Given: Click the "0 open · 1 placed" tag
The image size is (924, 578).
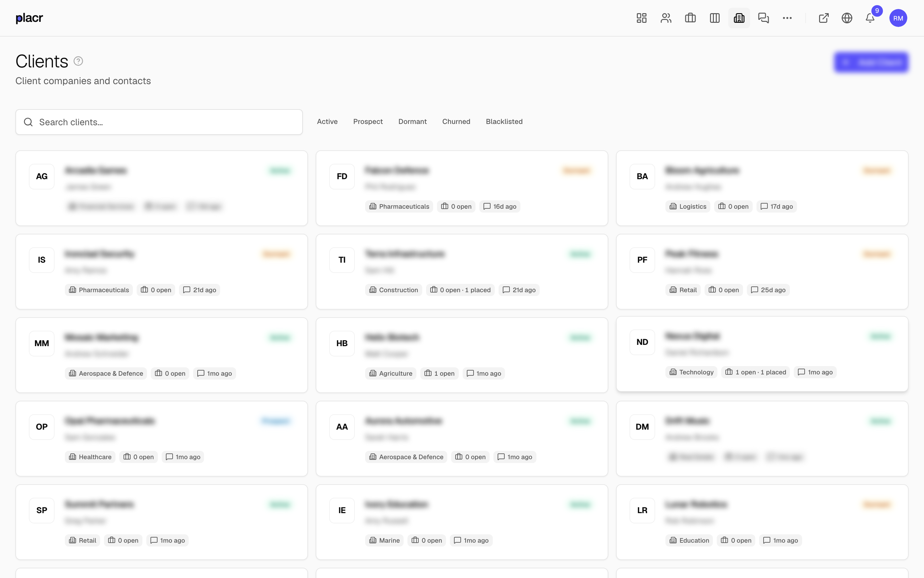Looking at the screenshot, I should (460, 290).
